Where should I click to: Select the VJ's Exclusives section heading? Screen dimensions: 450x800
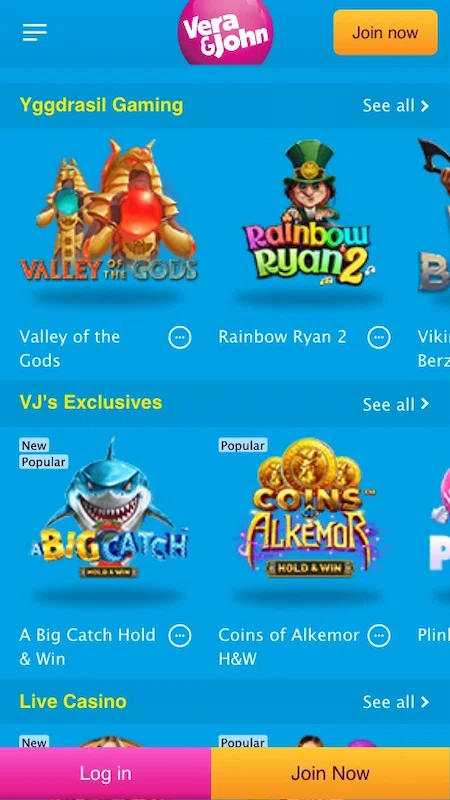[91, 403]
